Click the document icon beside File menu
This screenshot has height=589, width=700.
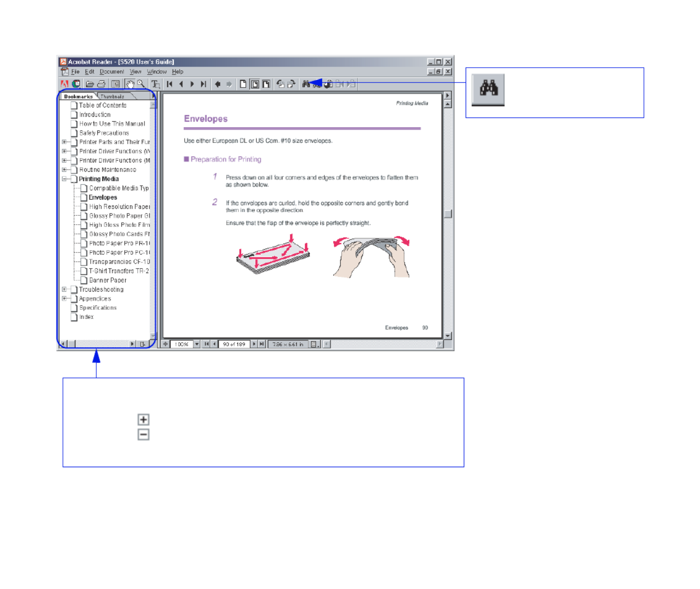[65, 72]
